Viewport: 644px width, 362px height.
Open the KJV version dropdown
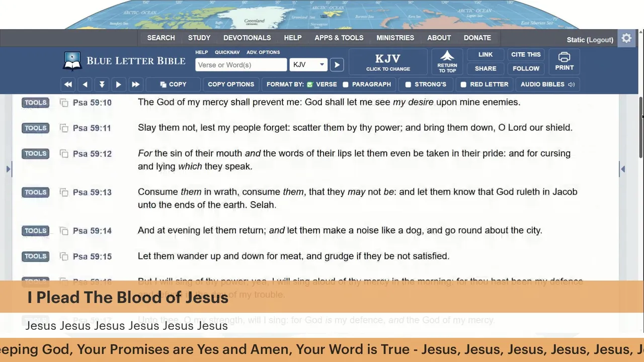308,65
